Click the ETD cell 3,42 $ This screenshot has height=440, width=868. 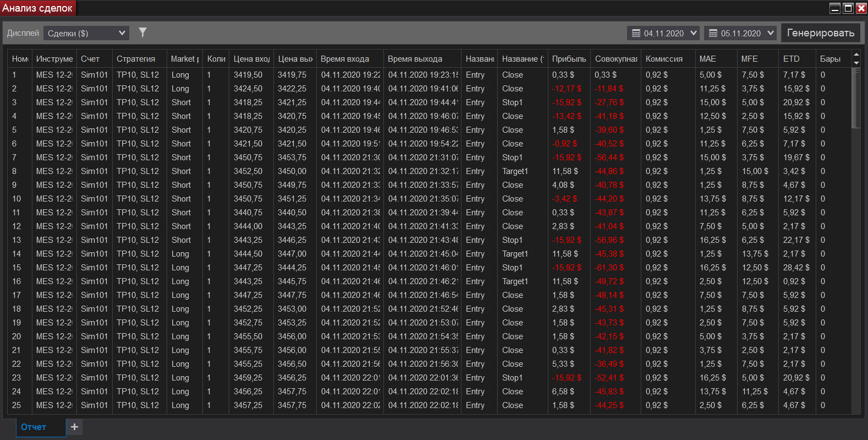(x=794, y=171)
